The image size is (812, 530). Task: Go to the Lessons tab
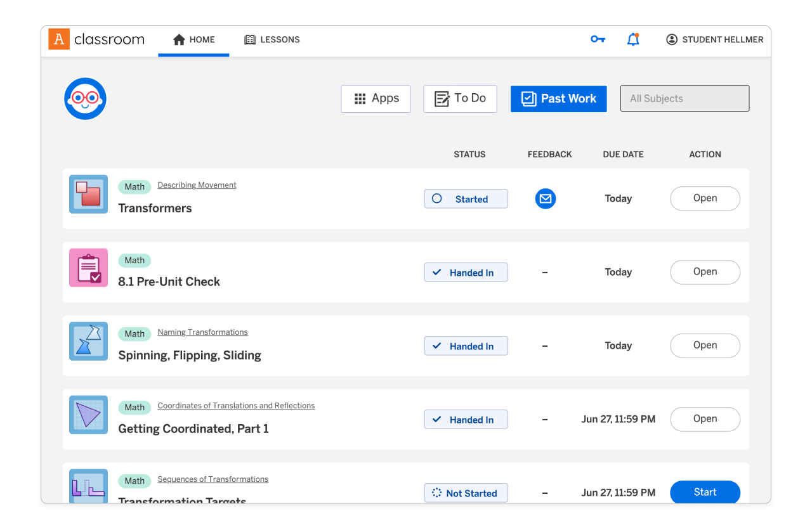[272, 39]
